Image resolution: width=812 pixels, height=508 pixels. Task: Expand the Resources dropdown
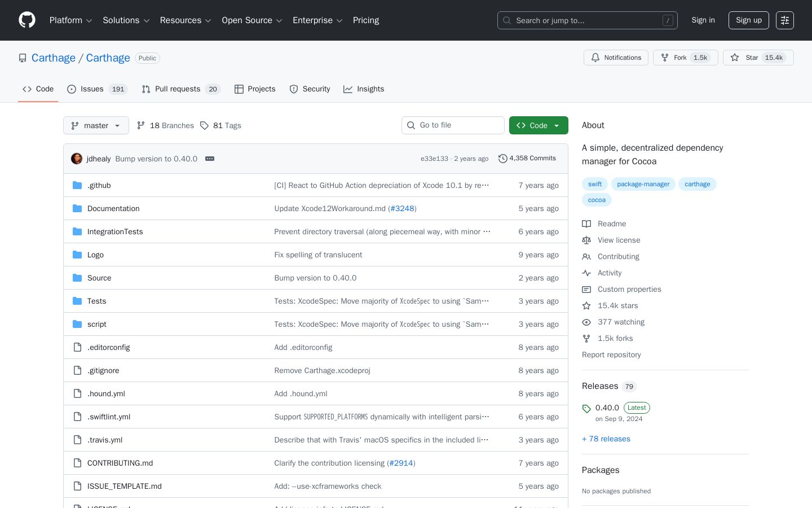click(186, 20)
